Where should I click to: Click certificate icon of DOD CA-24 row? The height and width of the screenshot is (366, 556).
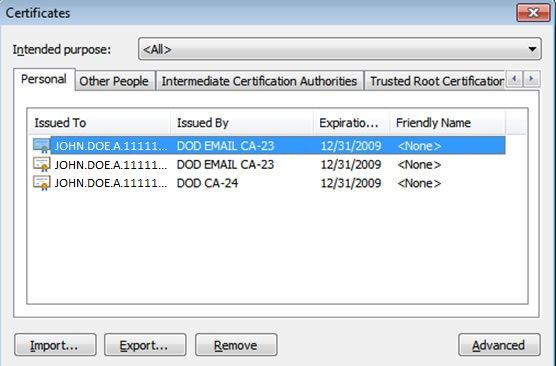41,183
